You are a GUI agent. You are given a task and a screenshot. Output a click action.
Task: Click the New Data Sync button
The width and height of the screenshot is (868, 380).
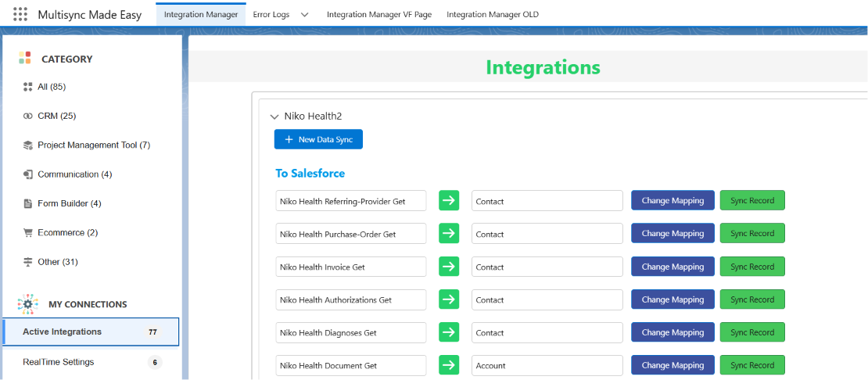point(318,139)
